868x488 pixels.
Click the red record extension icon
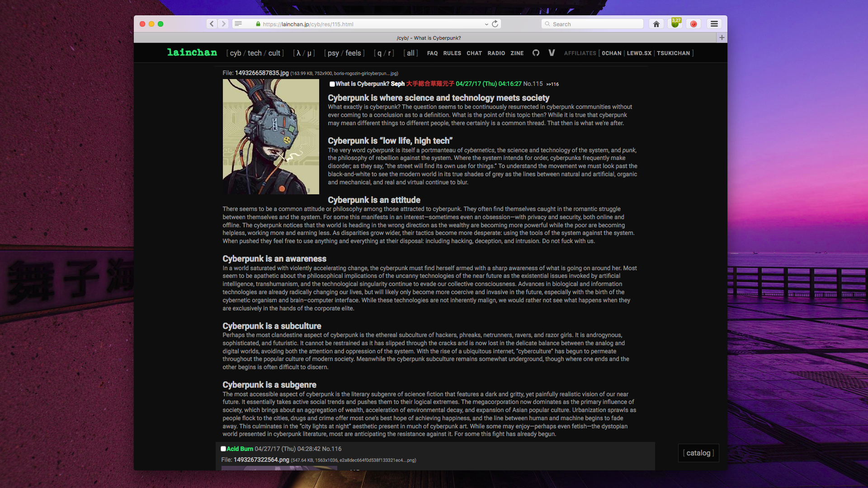693,24
